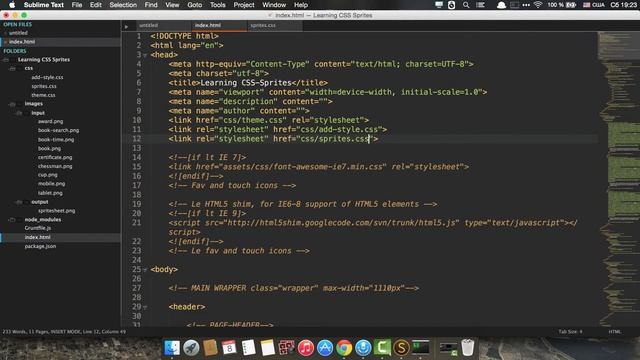Image resolution: width=640 pixels, height=360 pixels.
Task: Open the display mirroring menu bar icon
Action: [x=439, y=5]
